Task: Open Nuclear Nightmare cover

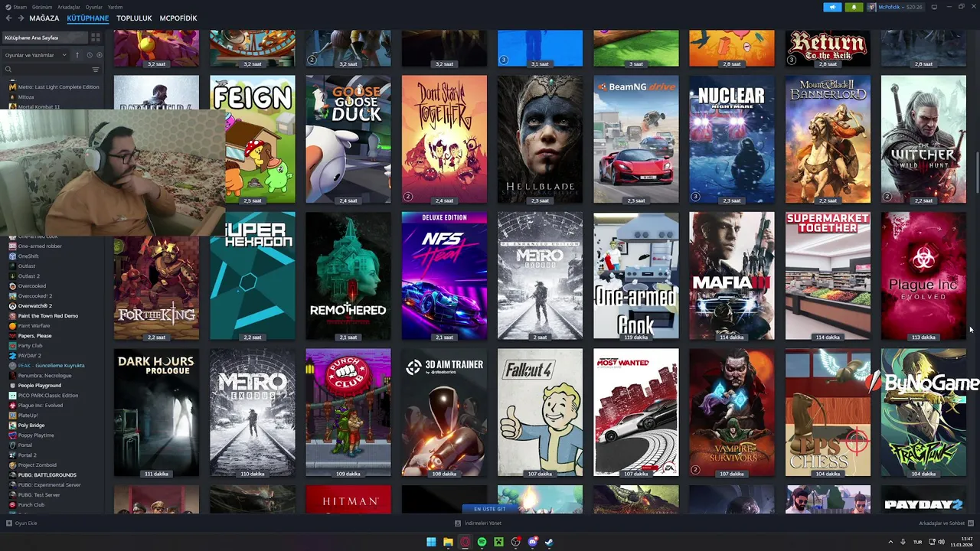Action: coord(732,139)
